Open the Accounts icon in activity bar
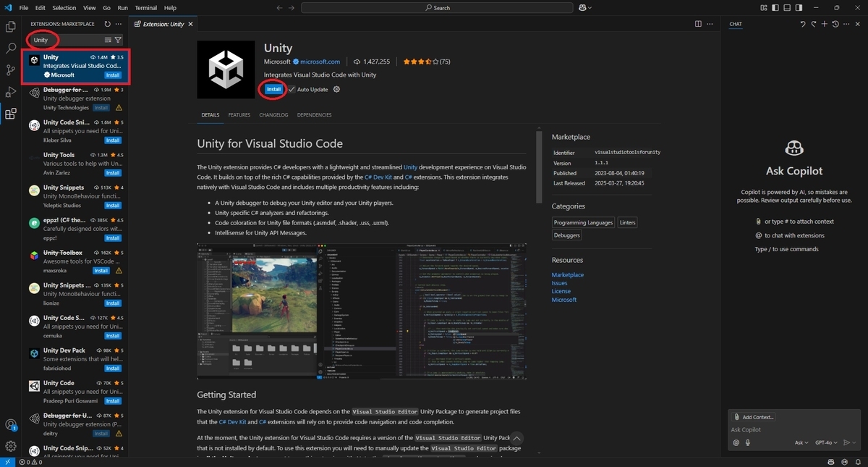 tap(11, 425)
